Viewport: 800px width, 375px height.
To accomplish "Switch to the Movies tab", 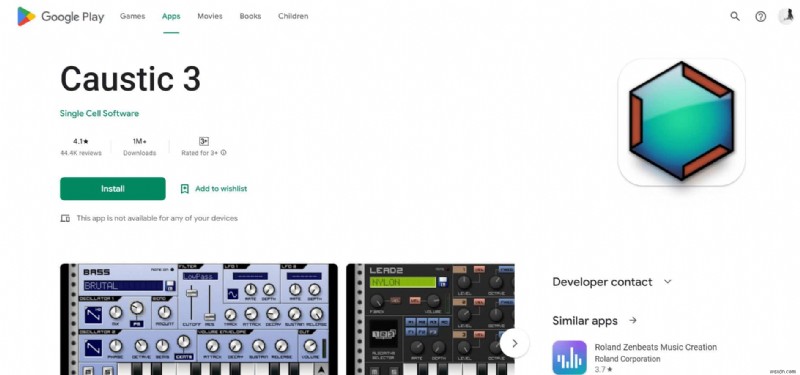I will (x=210, y=16).
